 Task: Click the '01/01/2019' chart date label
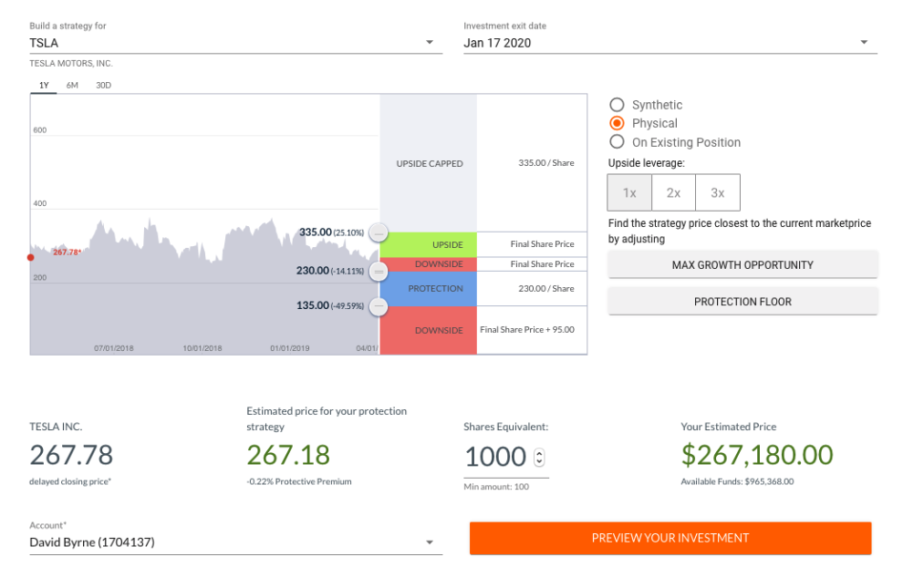[x=290, y=348]
